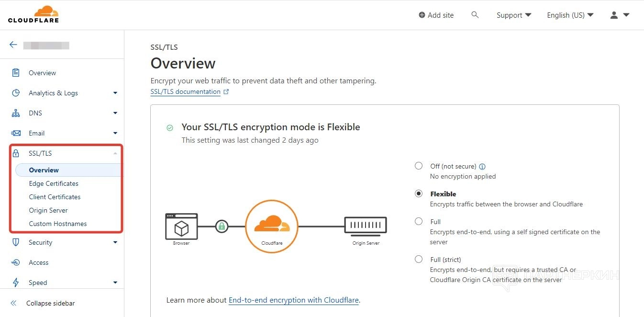This screenshot has height=317, width=644.
Task: Click info icon next to Off (not secure)
Action: point(482,167)
